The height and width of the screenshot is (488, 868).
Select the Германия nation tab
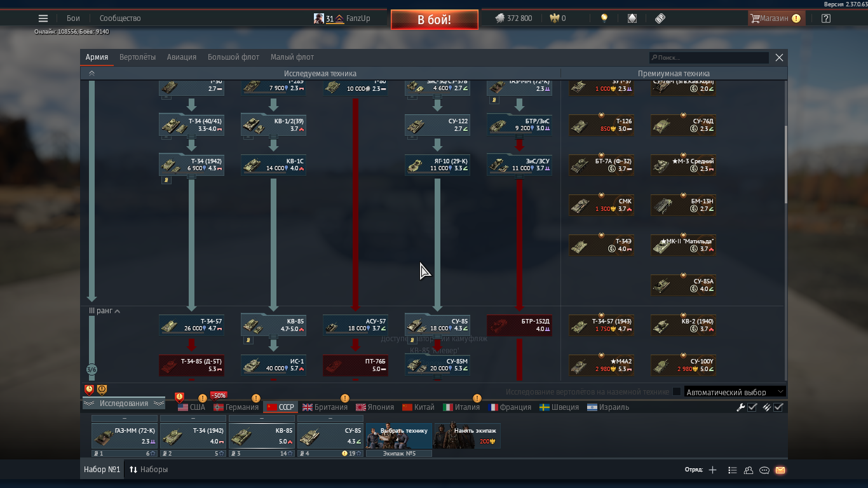[x=236, y=407]
